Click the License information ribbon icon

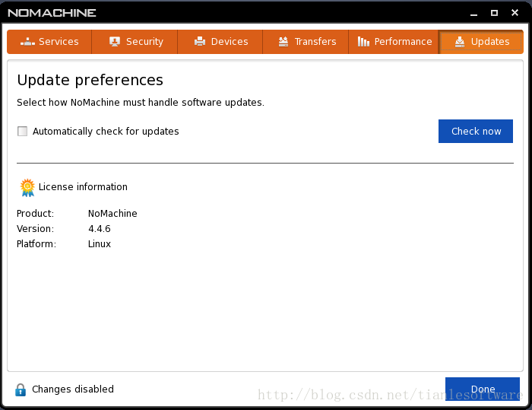pos(27,188)
